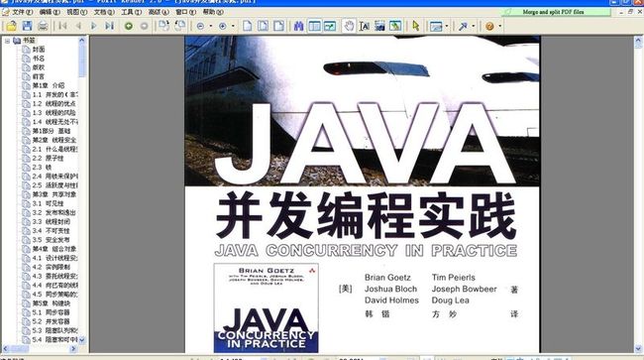Open the 工具 menu
Image resolution: width=644 pixels, height=360 pixels.
pos(131,12)
